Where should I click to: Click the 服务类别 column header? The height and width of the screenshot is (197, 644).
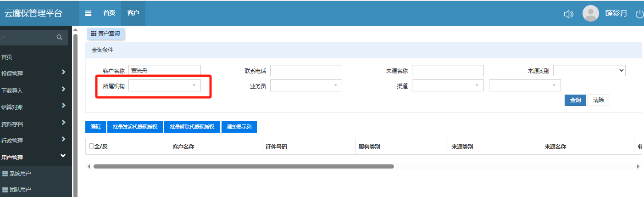click(401, 146)
